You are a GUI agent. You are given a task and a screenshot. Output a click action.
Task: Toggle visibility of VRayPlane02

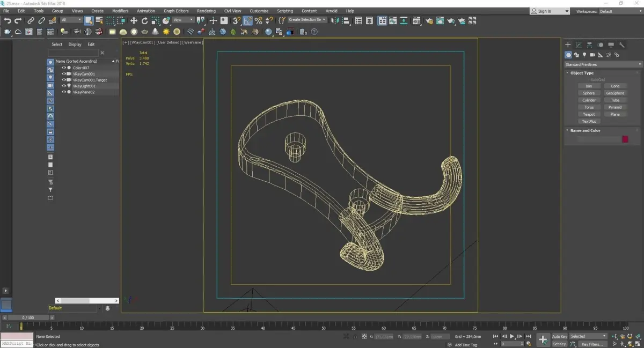pos(63,92)
